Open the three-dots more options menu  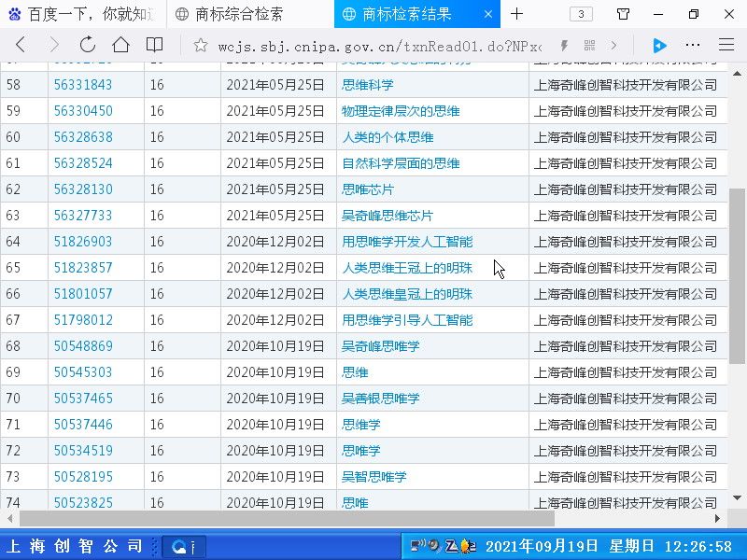point(693,45)
